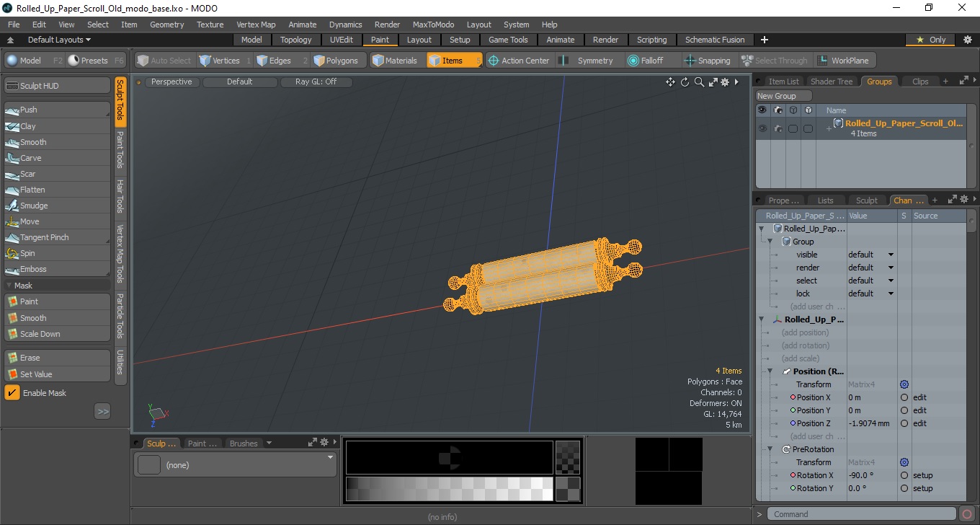The height and width of the screenshot is (525, 980).
Task: Collapse the Mask section
Action: pos(9,286)
